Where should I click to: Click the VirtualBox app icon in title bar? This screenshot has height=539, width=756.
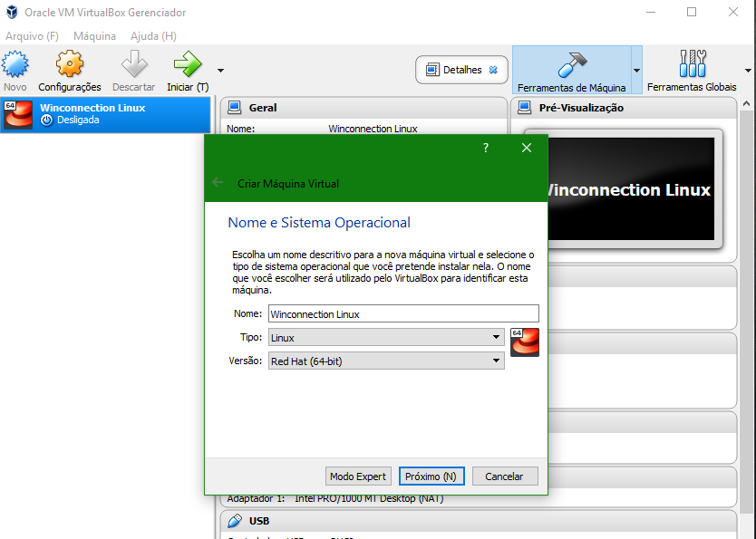pyautogui.click(x=12, y=12)
